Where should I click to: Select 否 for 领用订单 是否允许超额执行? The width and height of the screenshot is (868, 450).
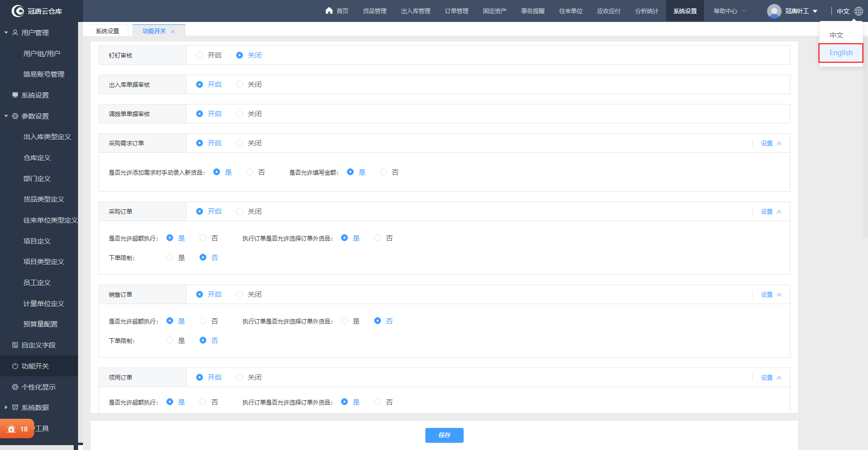pyautogui.click(x=203, y=402)
